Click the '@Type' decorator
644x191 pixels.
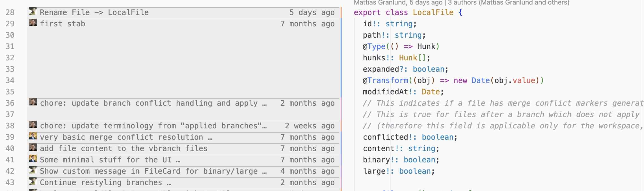pyautogui.click(x=374, y=46)
